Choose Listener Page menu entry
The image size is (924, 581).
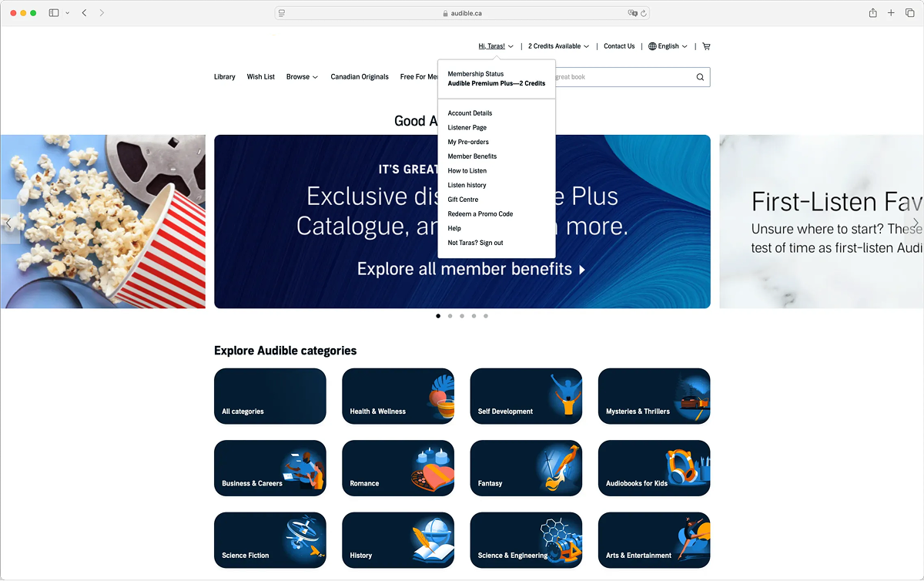click(467, 128)
